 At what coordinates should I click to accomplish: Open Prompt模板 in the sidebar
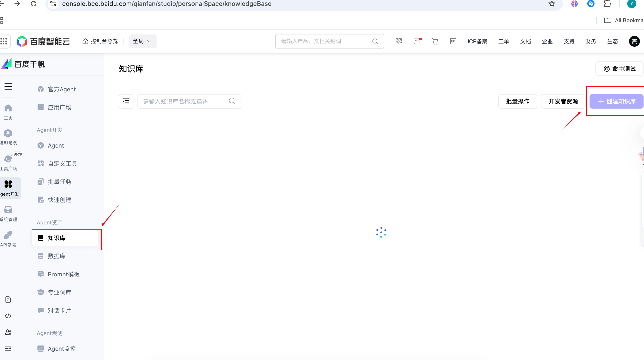(64, 274)
